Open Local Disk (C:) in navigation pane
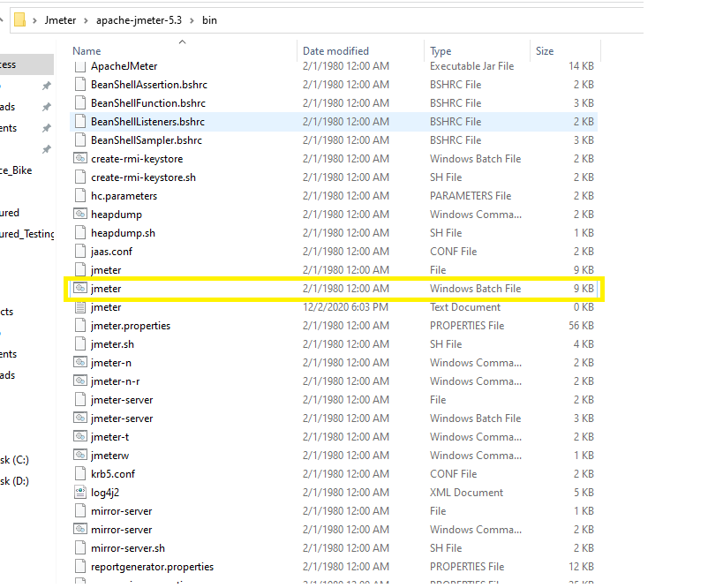723x588 pixels. click(14, 460)
